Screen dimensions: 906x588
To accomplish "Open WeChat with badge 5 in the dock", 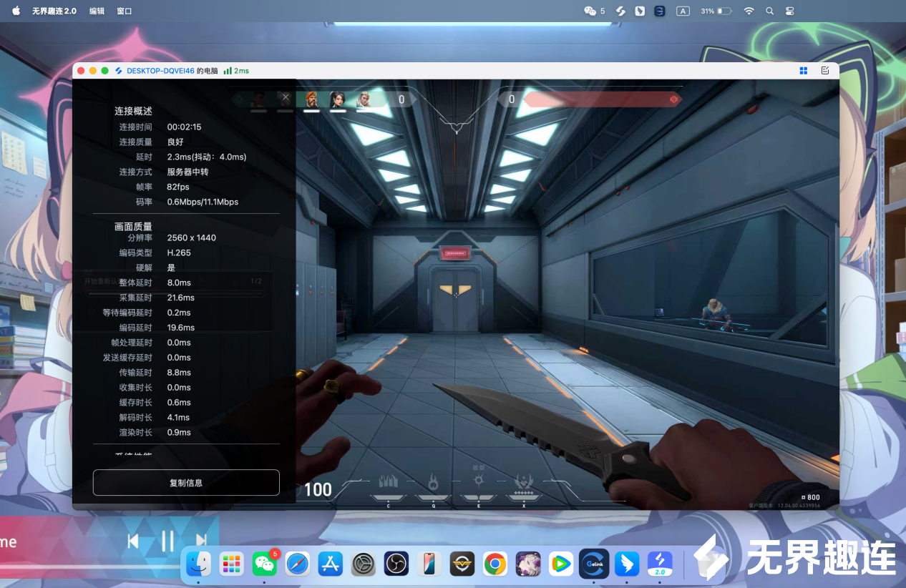I will 265,564.
